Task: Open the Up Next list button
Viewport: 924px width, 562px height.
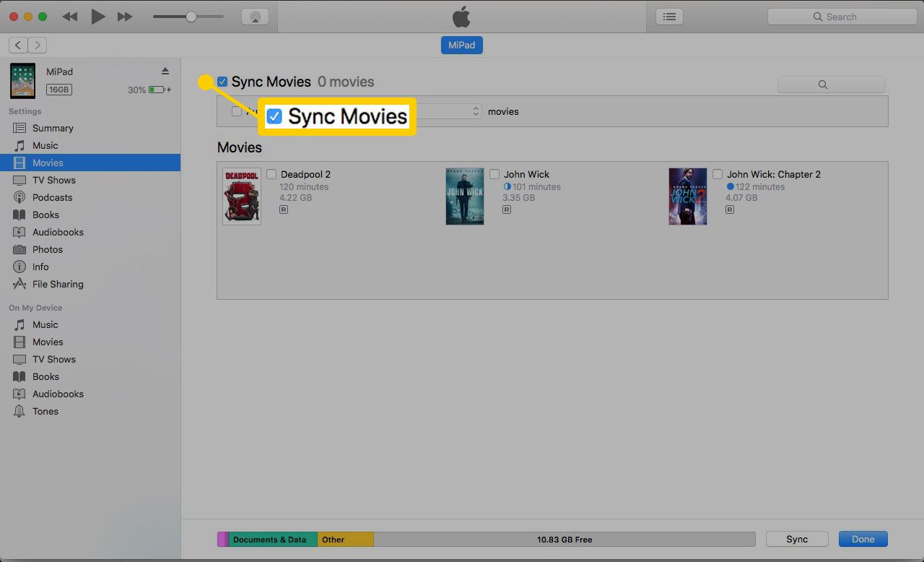Action: tap(669, 17)
